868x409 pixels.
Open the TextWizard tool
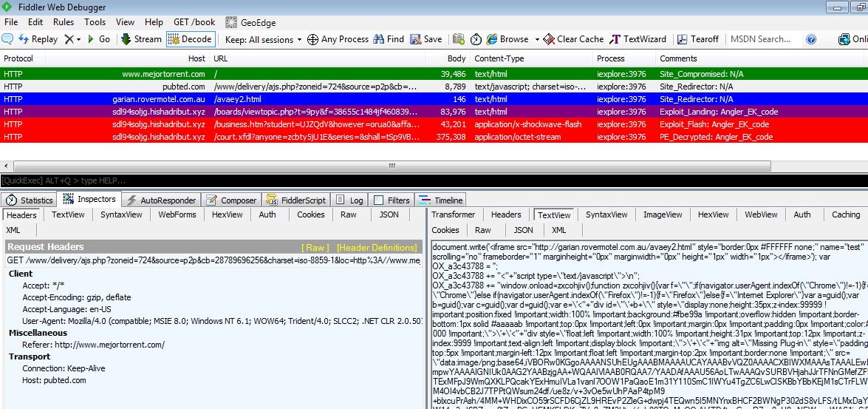[638, 39]
